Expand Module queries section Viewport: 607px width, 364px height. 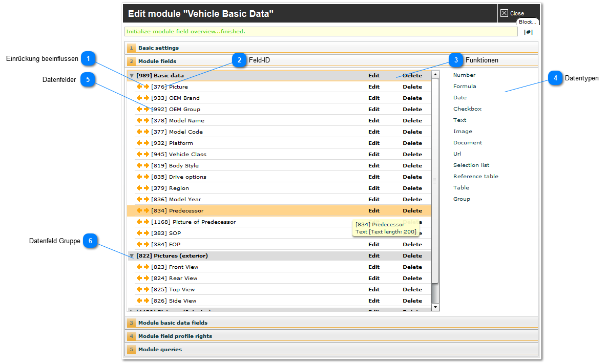pyautogui.click(x=332, y=349)
